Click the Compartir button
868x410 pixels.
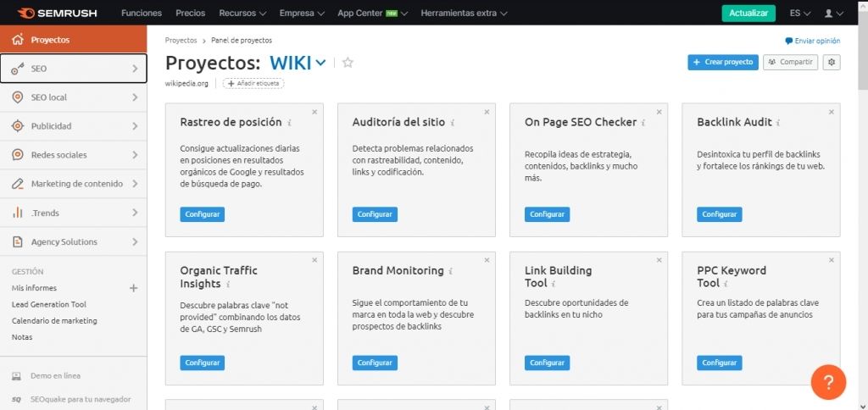coord(791,63)
